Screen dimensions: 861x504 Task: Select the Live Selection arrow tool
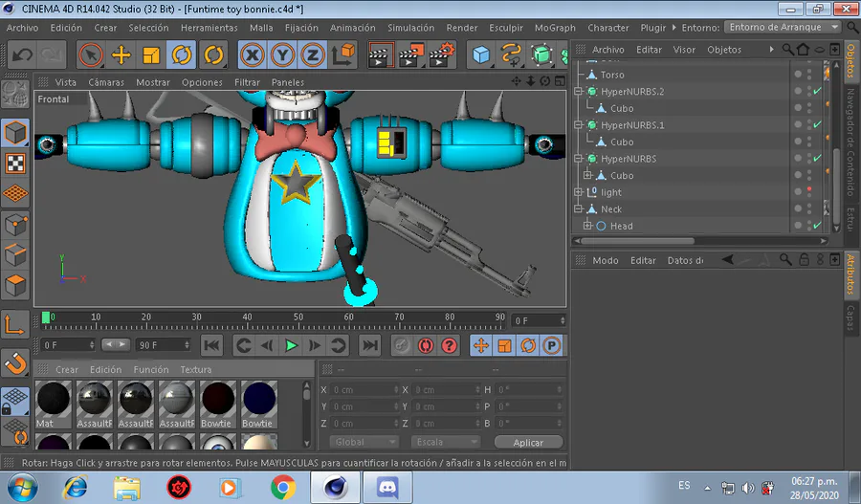pos(91,55)
